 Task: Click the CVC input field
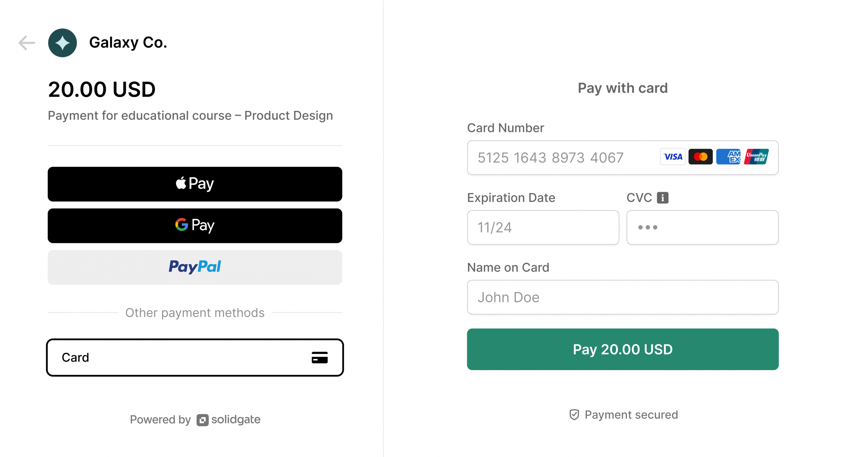pos(702,227)
